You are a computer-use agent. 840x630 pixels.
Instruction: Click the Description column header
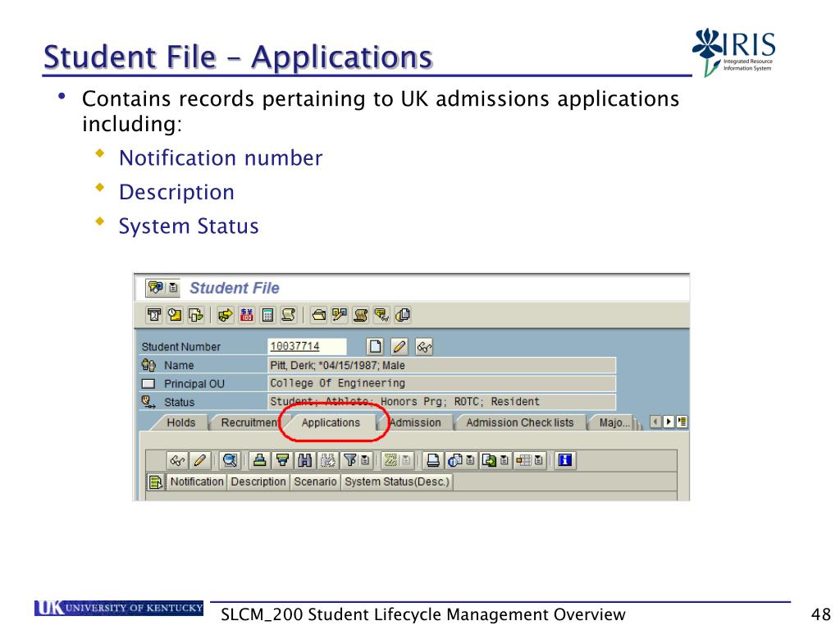[x=258, y=482]
